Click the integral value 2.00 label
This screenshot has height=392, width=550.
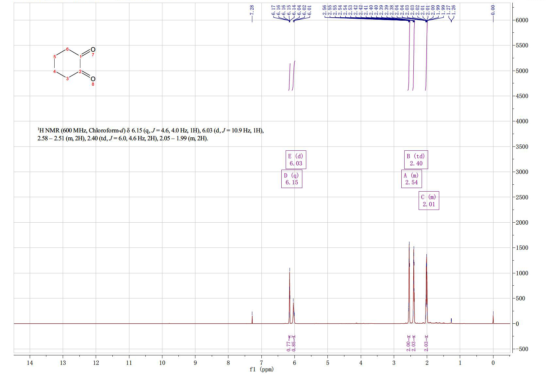coord(408,346)
